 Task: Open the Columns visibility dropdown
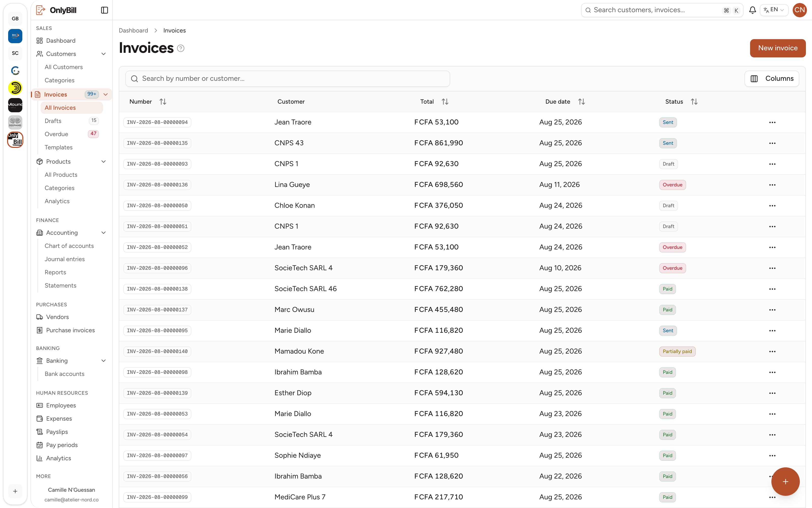(x=771, y=79)
